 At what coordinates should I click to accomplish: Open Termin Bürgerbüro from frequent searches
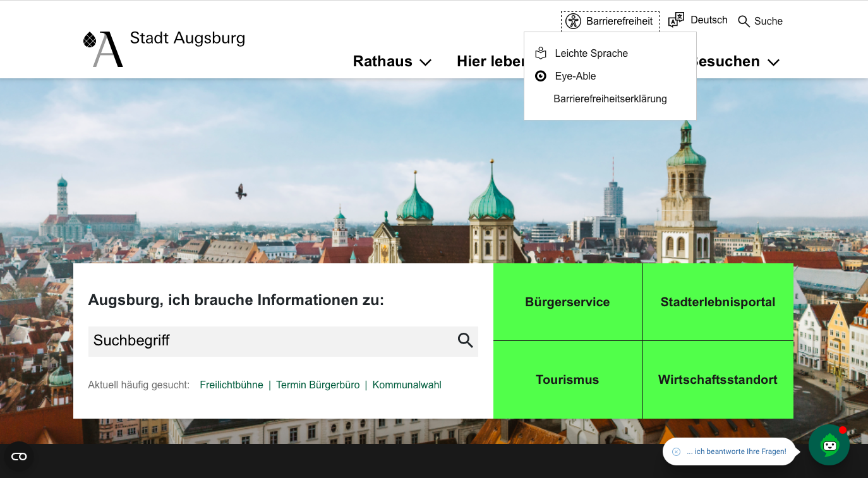[318, 385]
